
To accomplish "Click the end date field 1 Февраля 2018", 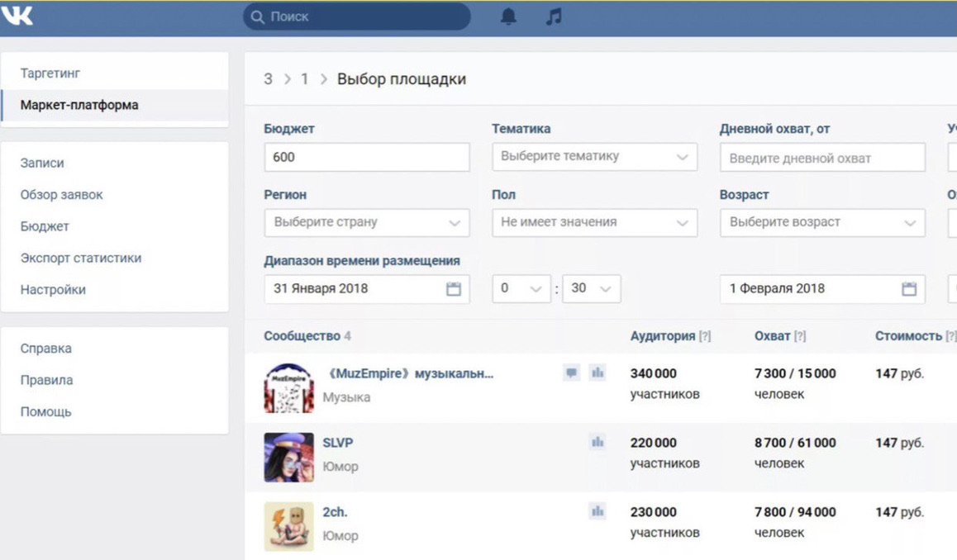I will point(822,288).
